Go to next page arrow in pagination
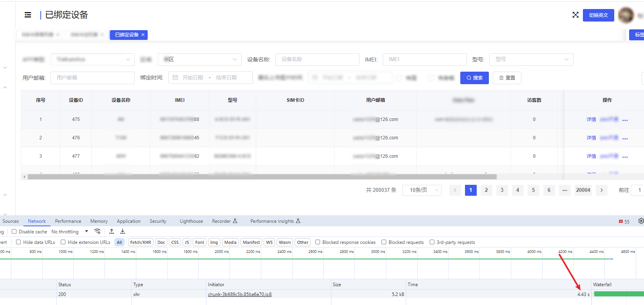 tap(601, 190)
